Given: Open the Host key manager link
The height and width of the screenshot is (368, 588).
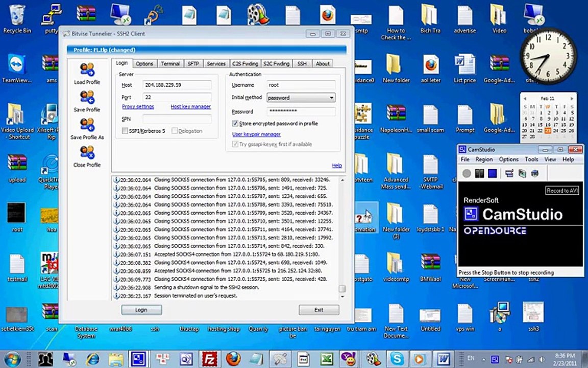Looking at the screenshot, I should (x=190, y=107).
